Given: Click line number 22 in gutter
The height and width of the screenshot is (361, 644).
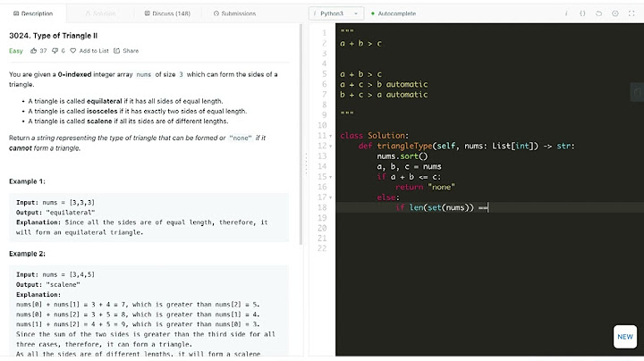Looking at the screenshot, I should (322, 248).
